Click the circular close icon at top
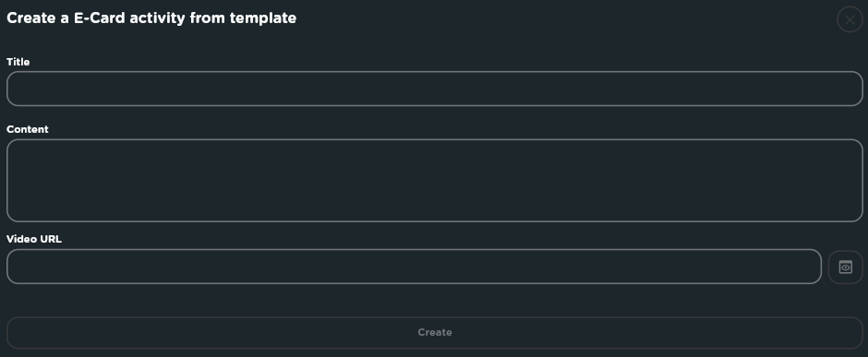Viewport: 868px width, 357px height. pos(850,19)
